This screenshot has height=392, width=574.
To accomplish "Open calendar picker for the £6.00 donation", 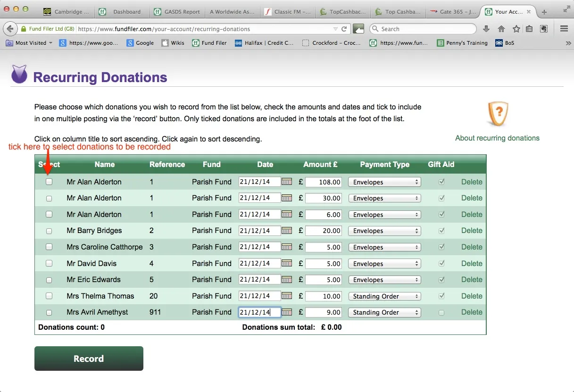I will (x=287, y=214).
